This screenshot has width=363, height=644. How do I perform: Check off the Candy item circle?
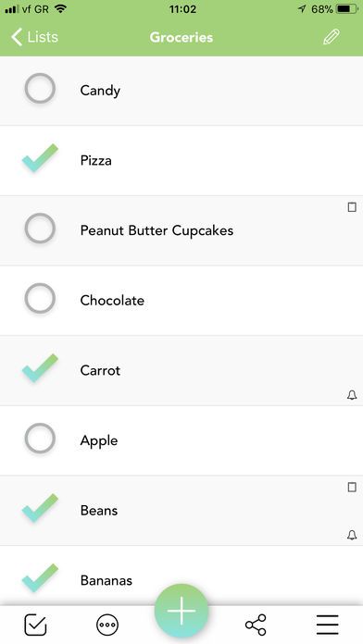coord(40,88)
